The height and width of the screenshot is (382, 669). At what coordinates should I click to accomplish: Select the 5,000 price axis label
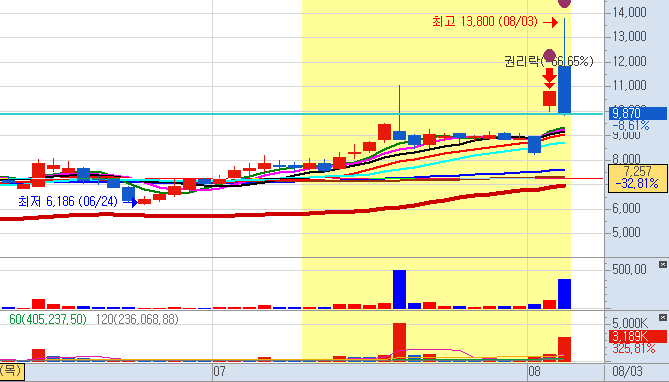pos(626,233)
